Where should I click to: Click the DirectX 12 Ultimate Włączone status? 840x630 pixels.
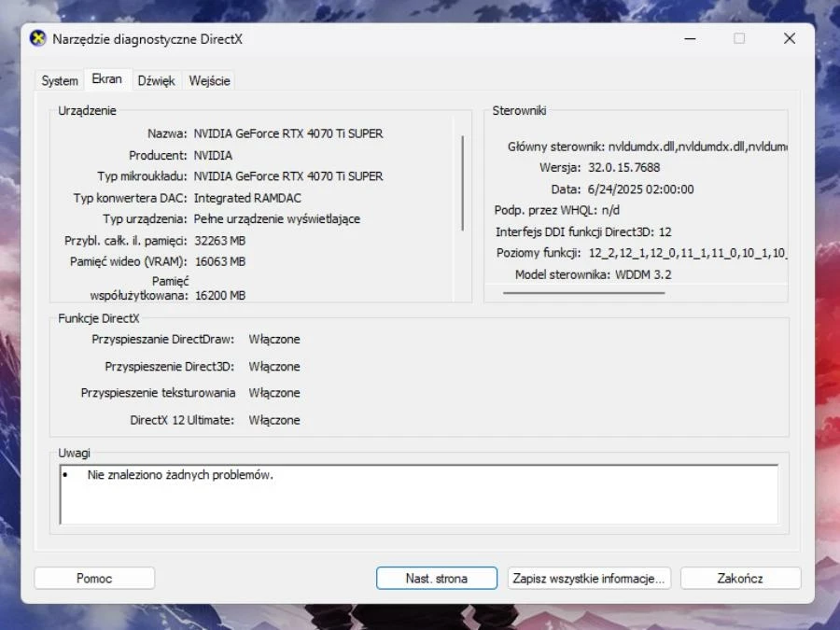(274, 420)
